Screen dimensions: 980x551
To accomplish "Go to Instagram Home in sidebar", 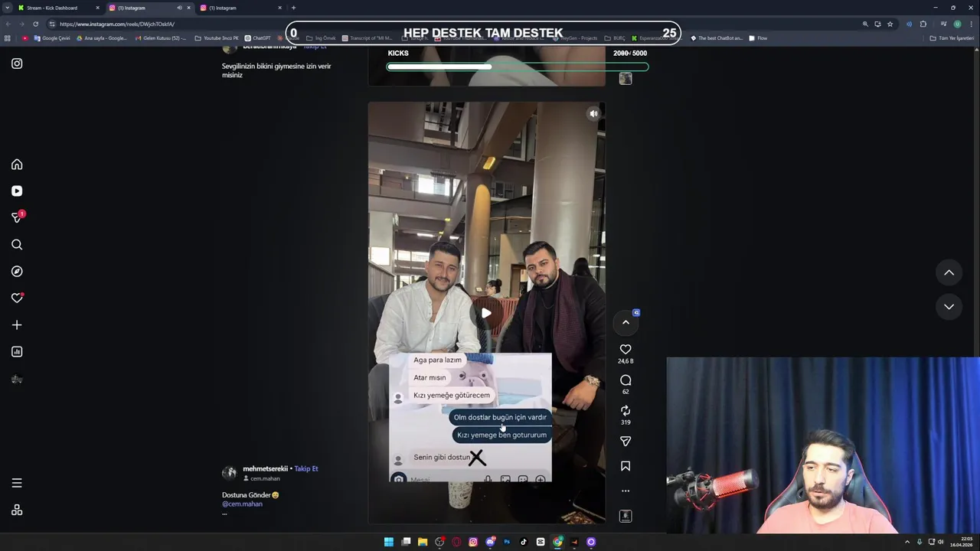I will 17,165.
